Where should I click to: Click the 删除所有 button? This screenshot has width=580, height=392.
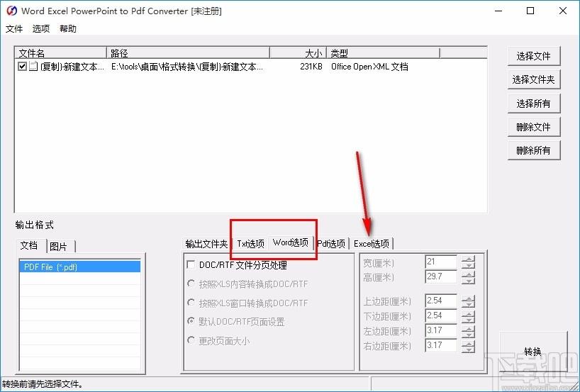click(x=534, y=150)
